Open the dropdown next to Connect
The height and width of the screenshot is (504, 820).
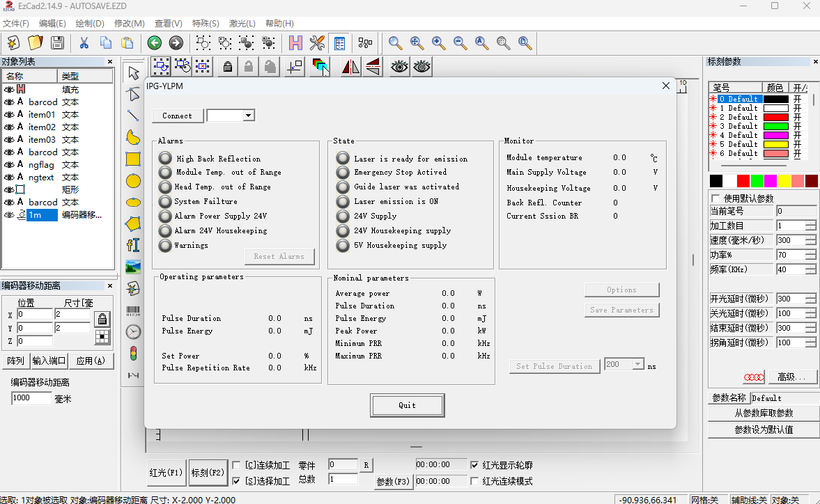pyautogui.click(x=249, y=116)
